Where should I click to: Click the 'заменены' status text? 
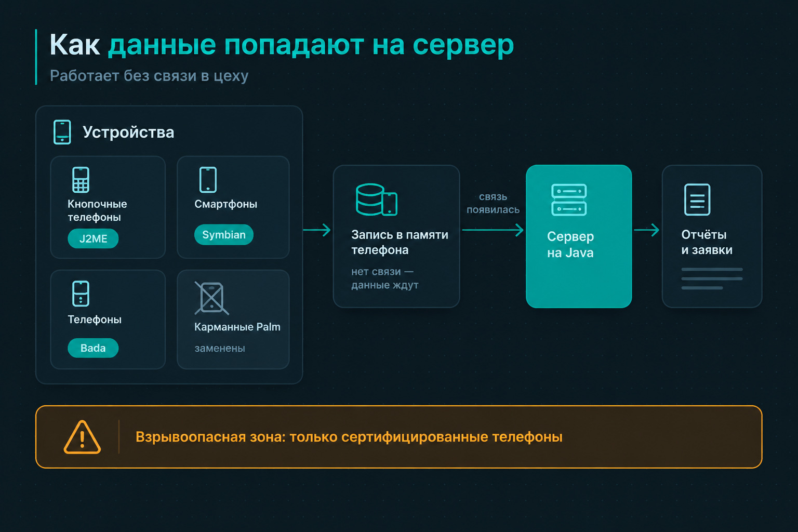[x=220, y=349]
